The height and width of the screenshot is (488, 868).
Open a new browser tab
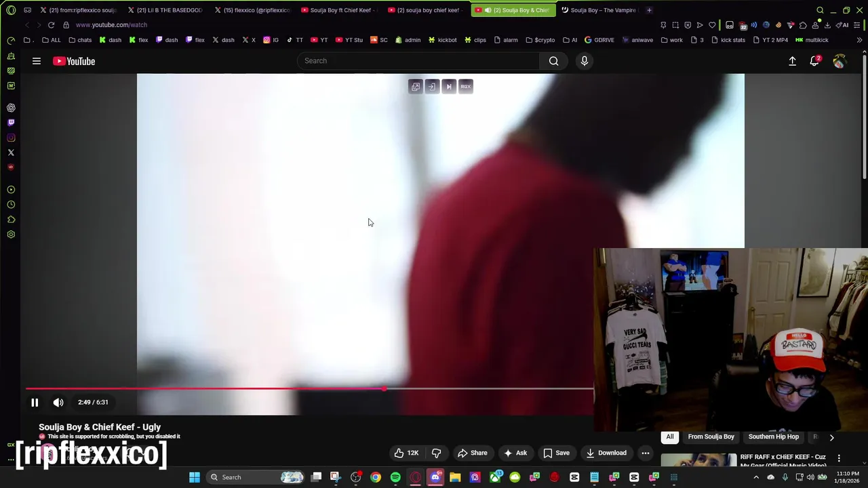[649, 10]
